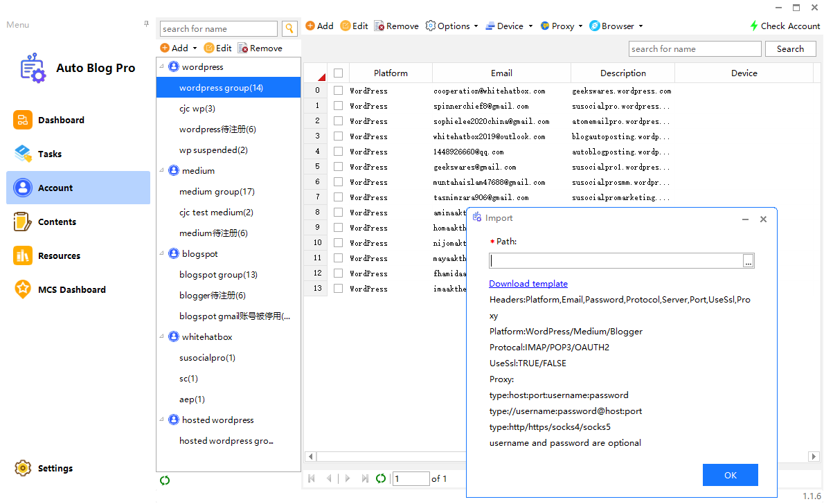Image resolution: width=824 pixels, height=504 pixels.
Task: Click the Search button for accounts
Action: click(x=790, y=49)
